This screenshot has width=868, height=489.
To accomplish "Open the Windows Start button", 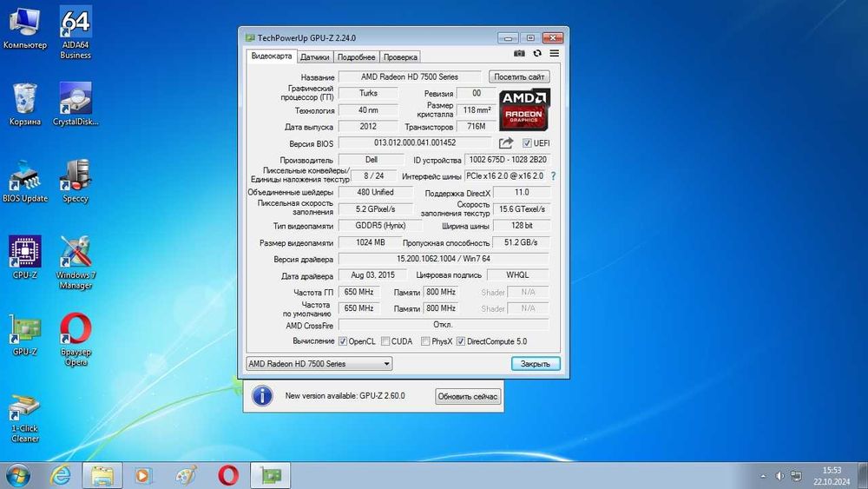I will [17, 475].
